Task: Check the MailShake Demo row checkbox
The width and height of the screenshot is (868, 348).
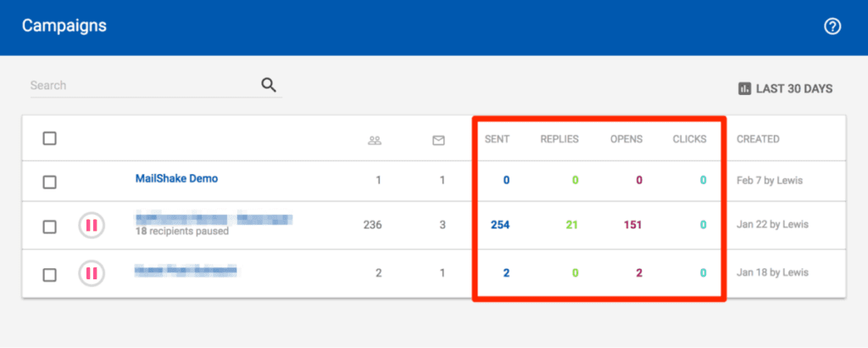Action: click(x=50, y=182)
